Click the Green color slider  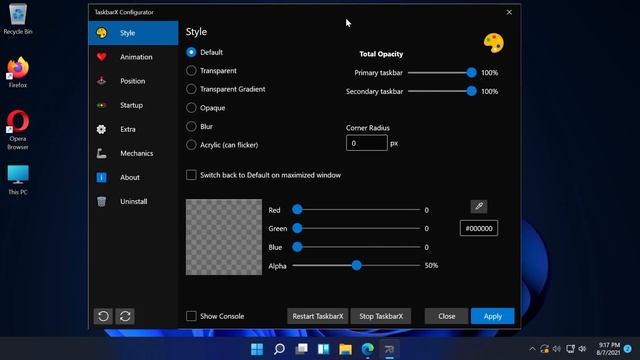356,228
